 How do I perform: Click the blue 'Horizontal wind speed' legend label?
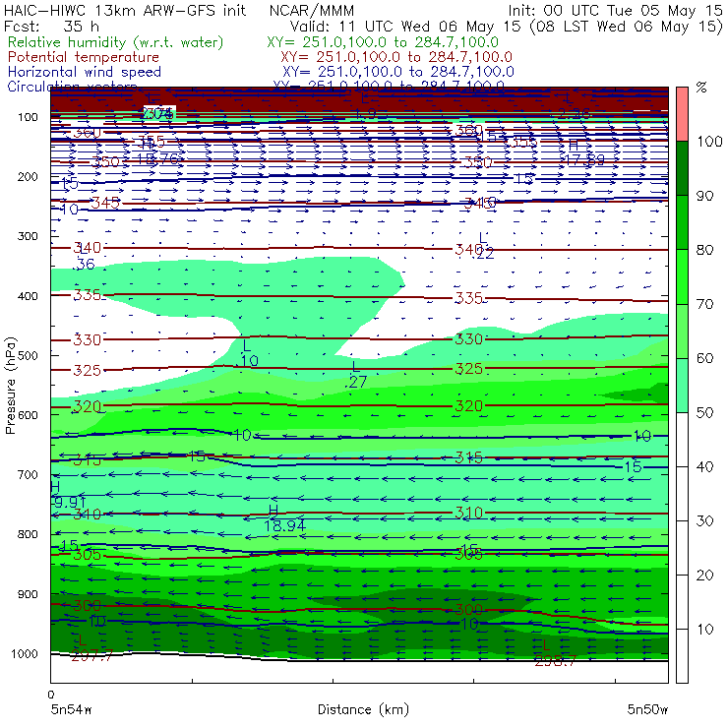pyautogui.click(x=85, y=72)
